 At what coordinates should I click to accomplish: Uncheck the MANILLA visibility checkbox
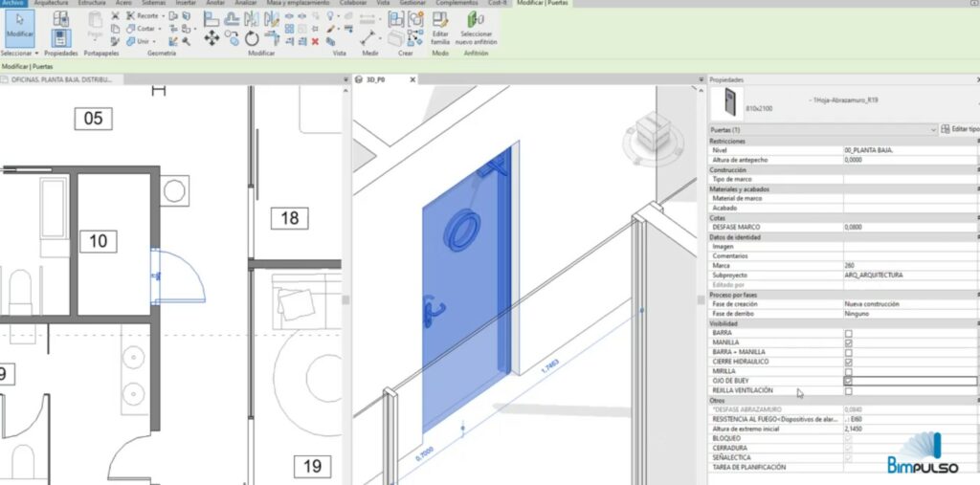pos(848,342)
